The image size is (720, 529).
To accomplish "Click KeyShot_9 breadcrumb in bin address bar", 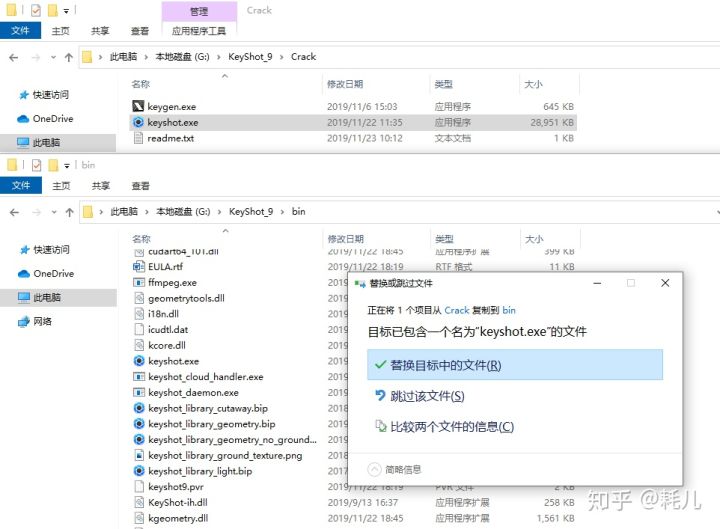I will (251, 212).
